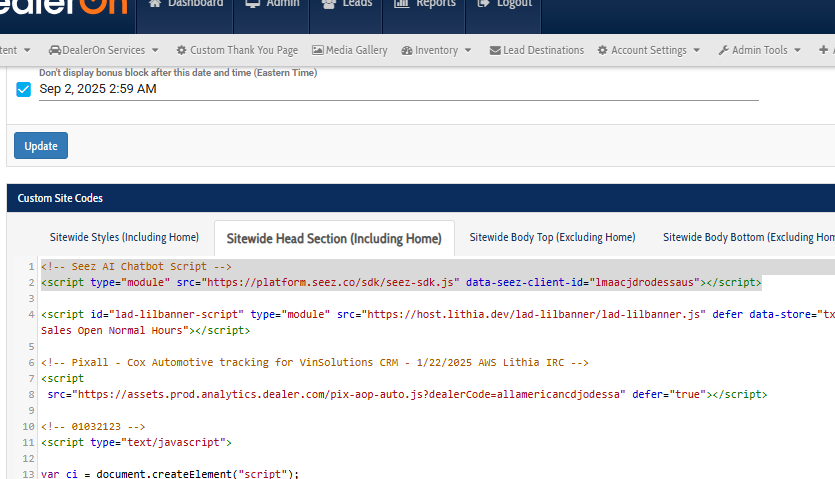Go to Leads in top navigation
Image resolution: width=835 pixels, height=479 pixels.
coord(346,16)
